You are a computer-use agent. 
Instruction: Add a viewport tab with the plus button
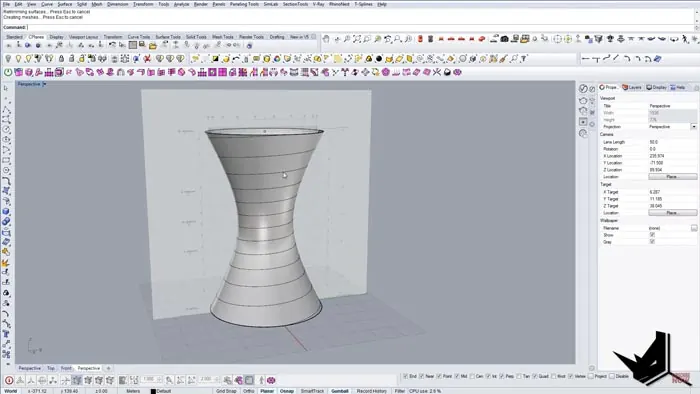coord(108,368)
